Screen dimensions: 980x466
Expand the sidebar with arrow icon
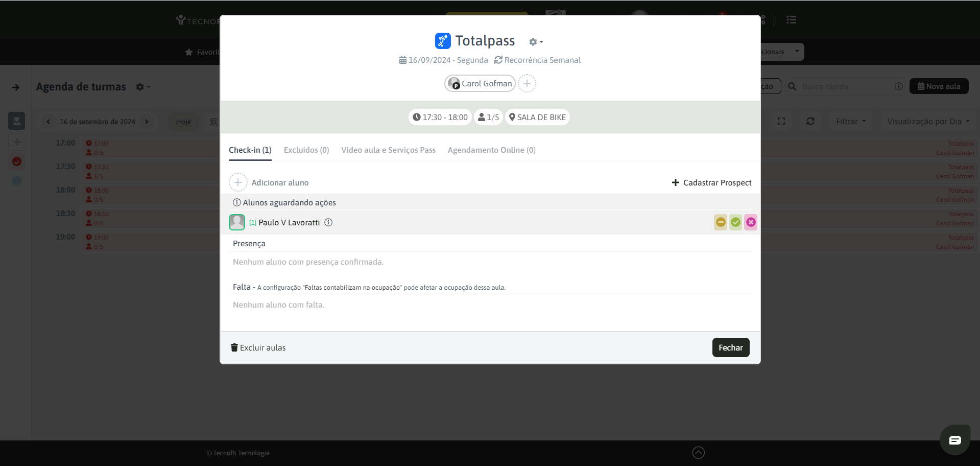click(x=16, y=87)
